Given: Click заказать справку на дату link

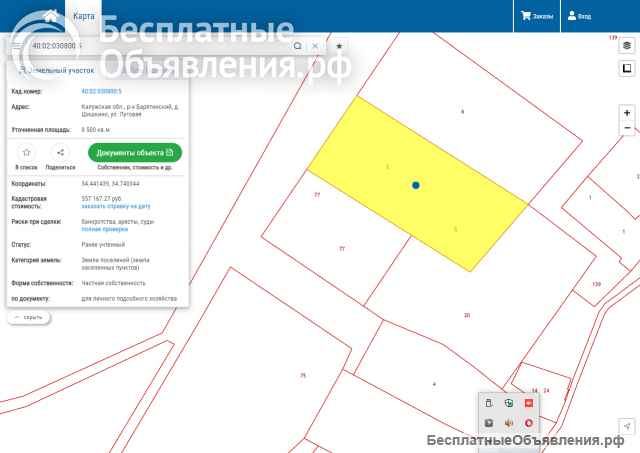Looking at the screenshot, I should 116,206.
